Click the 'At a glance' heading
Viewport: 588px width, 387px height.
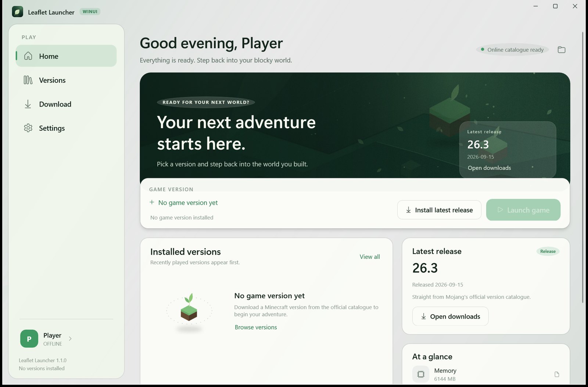point(432,356)
